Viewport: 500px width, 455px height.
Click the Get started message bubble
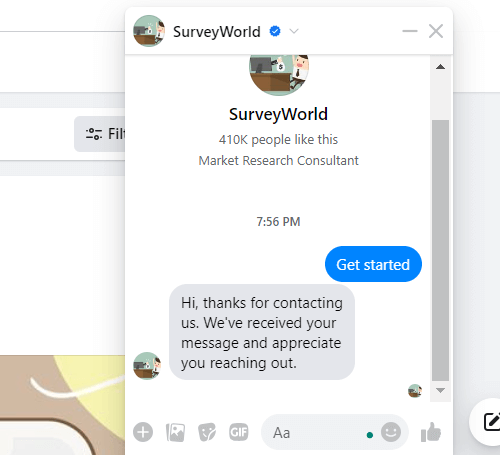[373, 264]
